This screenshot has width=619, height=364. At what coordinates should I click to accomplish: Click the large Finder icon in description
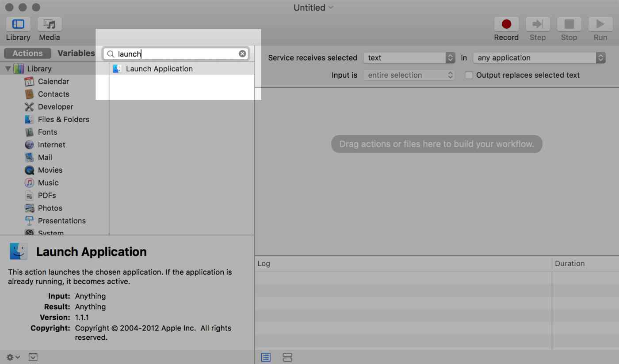(x=19, y=251)
